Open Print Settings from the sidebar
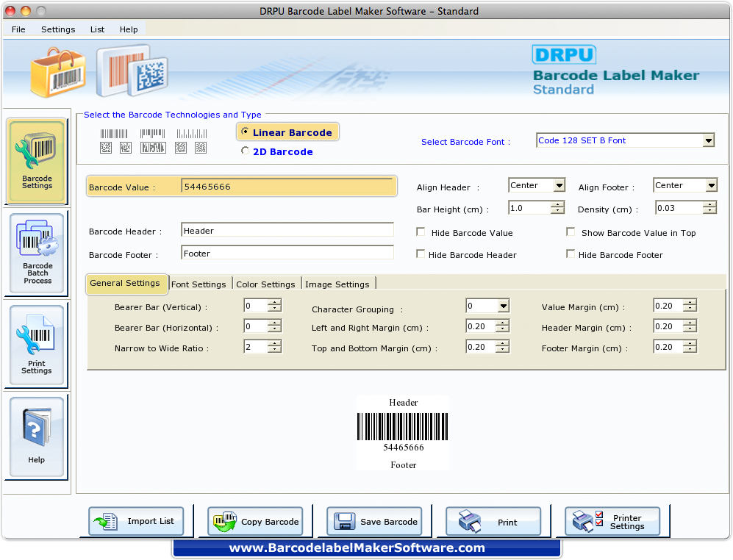Image resolution: width=733 pixels, height=560 pixels. coord(37,345)
